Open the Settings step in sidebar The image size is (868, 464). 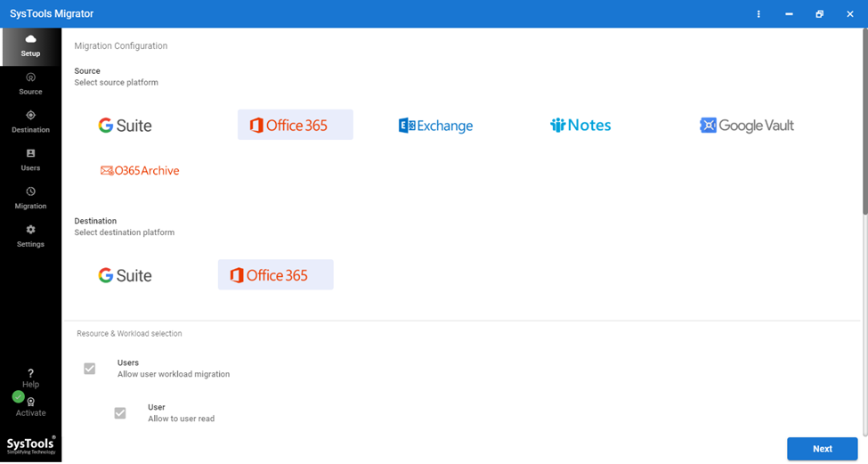point(30,236)
